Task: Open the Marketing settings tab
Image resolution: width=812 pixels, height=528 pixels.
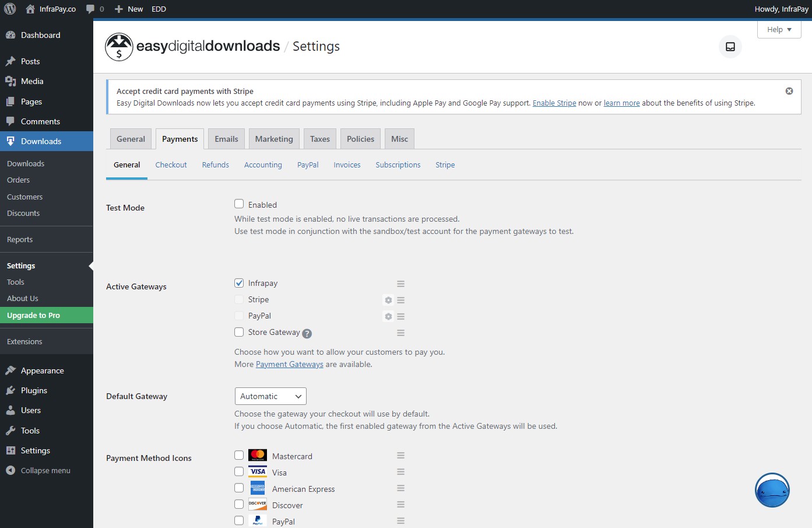Action: 274,139
